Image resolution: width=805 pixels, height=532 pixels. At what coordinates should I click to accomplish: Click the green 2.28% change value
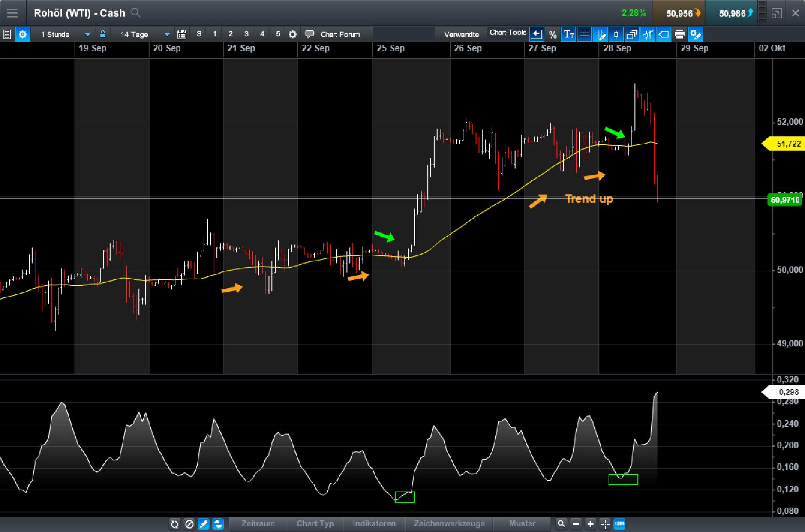click(634, 13)
